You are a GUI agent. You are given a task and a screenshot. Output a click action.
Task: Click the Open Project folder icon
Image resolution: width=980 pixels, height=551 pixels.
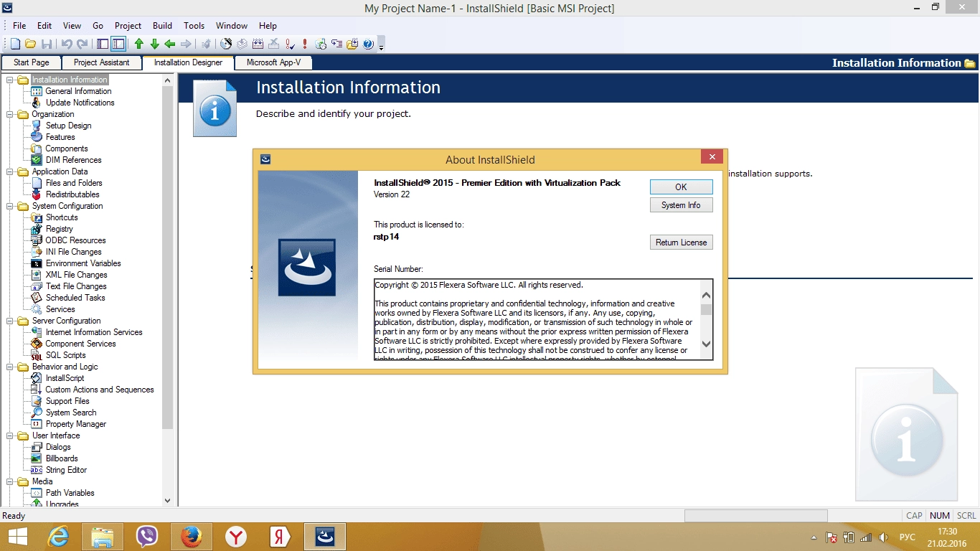(31, 44)
